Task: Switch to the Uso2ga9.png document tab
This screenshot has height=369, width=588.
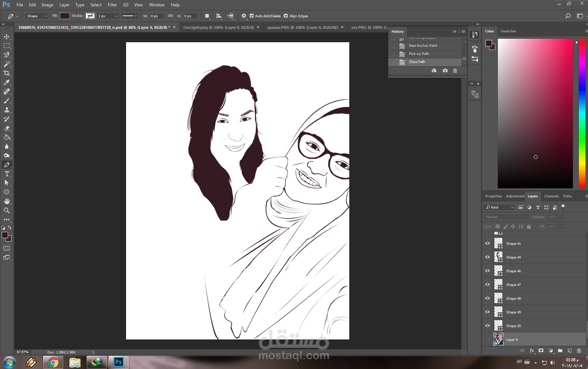Action: point(219,27)
